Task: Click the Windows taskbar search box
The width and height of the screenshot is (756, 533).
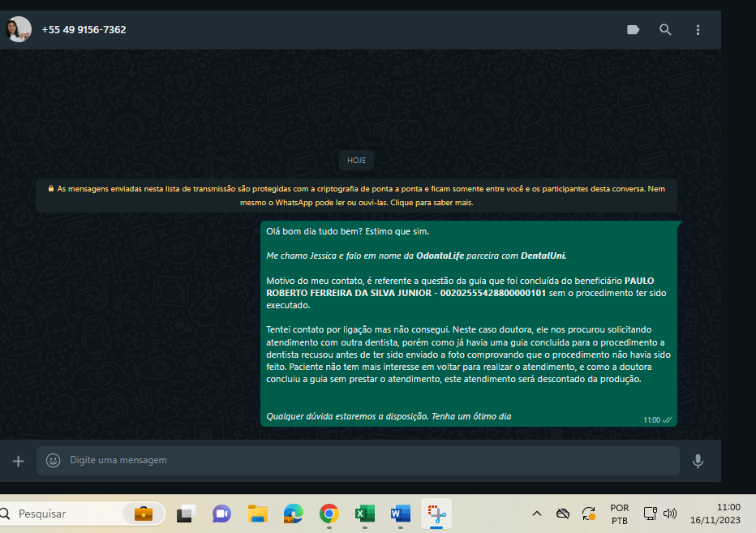Action: coord(81,514)
